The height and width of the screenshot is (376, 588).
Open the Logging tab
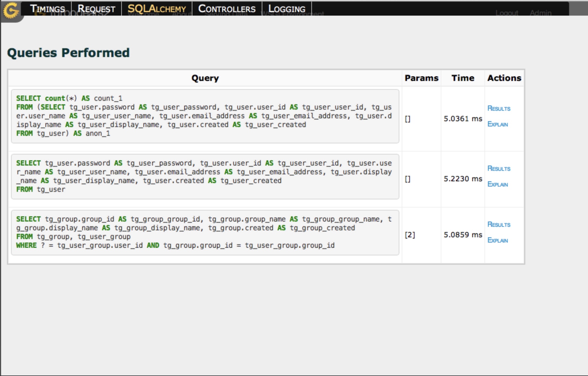(x=287, y=9)
